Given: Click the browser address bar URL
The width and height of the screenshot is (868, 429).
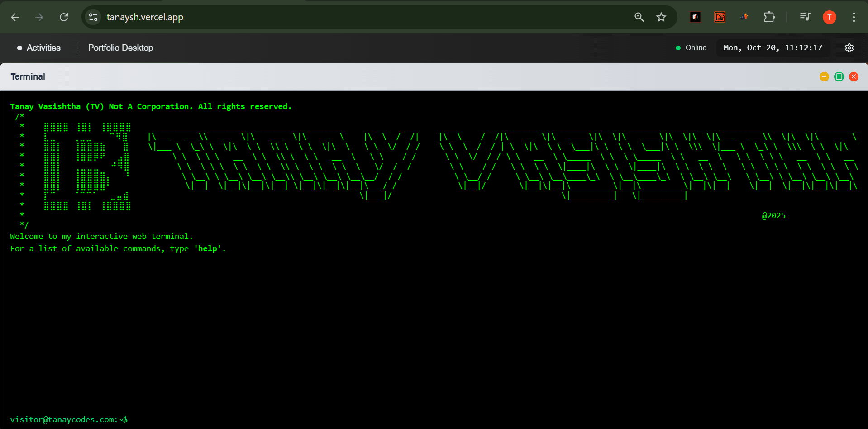Looking at the screenshot, I should point(145,17).
